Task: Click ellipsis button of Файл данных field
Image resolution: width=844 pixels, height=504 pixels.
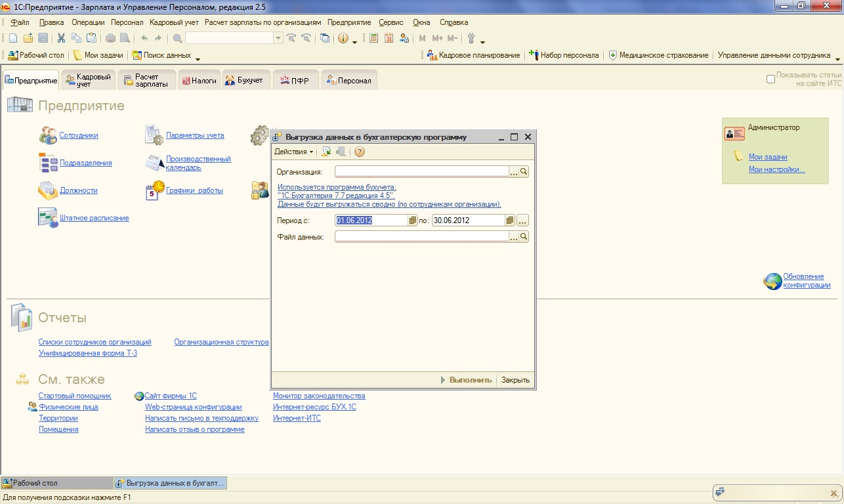Action: coord(514,237)
